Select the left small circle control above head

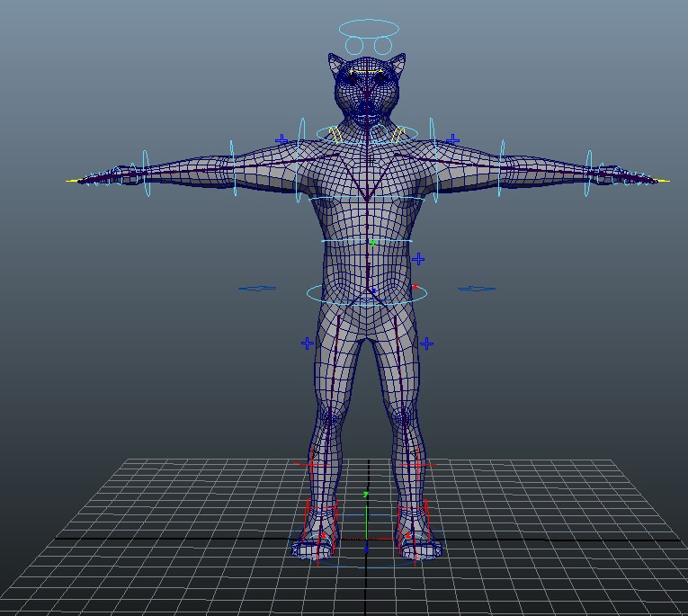click(x=354, y=46)
